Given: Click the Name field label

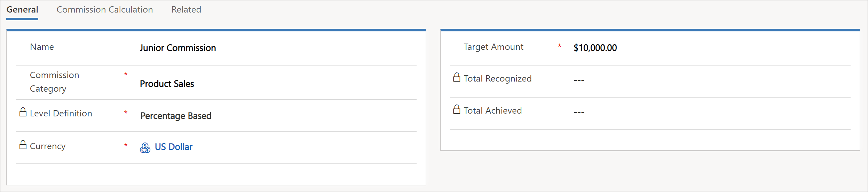Looking at the screenshot, I should point(42,47).
